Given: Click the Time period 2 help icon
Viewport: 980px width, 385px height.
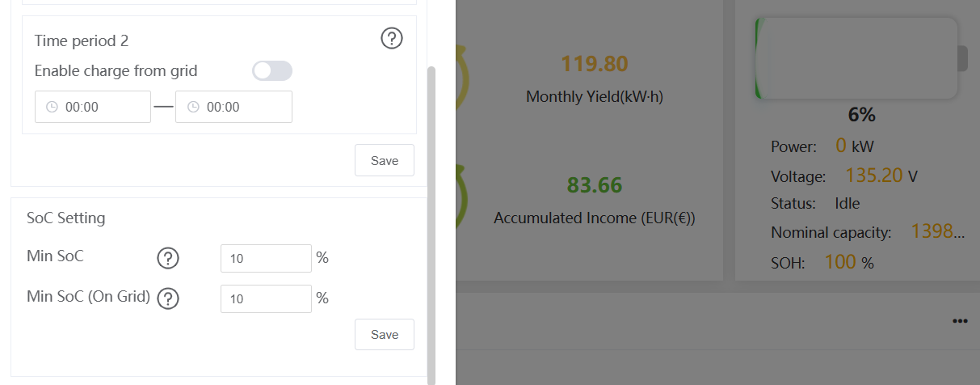Looking at the screenshot, I should [392, 38].
